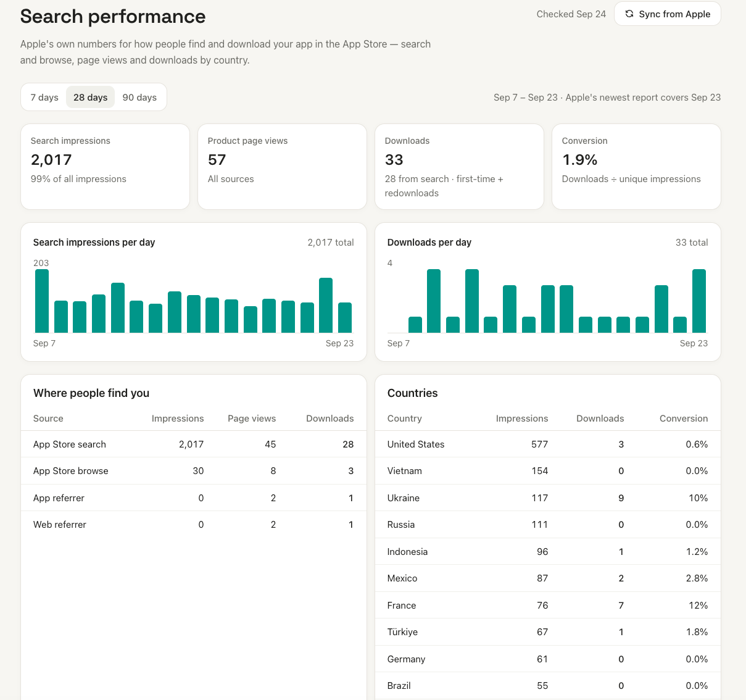Click the Countries table heading
Image resolution: width=746 pixels, height=700 pixels.
tap(412, 393)
